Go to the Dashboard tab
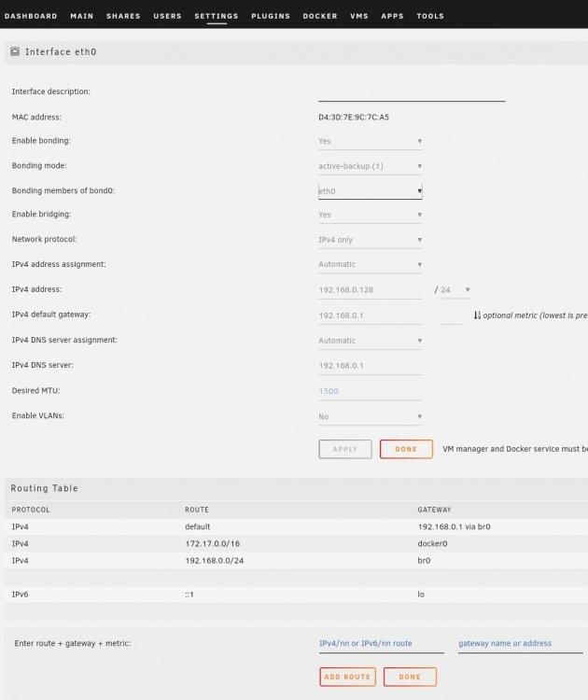 point(31,16)
